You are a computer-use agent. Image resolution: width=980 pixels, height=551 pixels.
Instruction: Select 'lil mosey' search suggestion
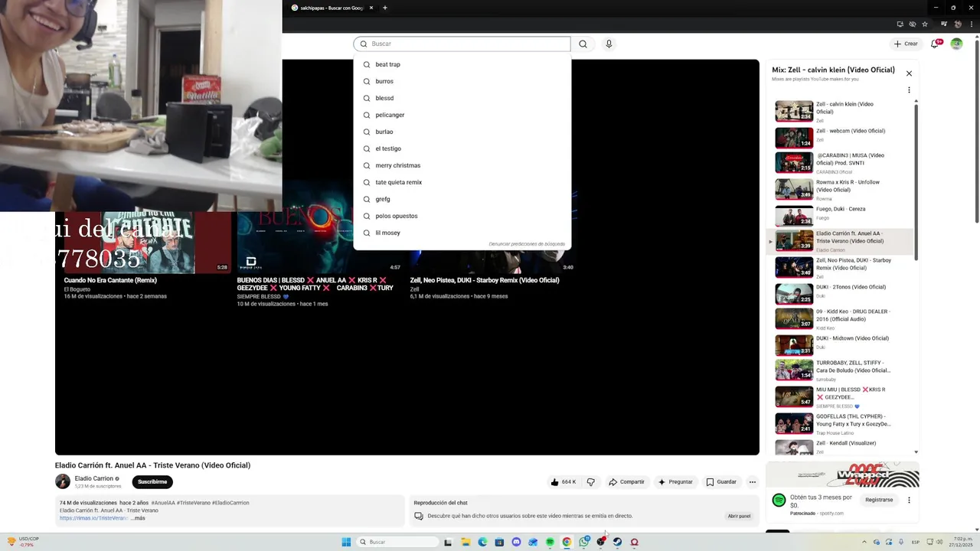pyautogui.click(x=462, y=233)
